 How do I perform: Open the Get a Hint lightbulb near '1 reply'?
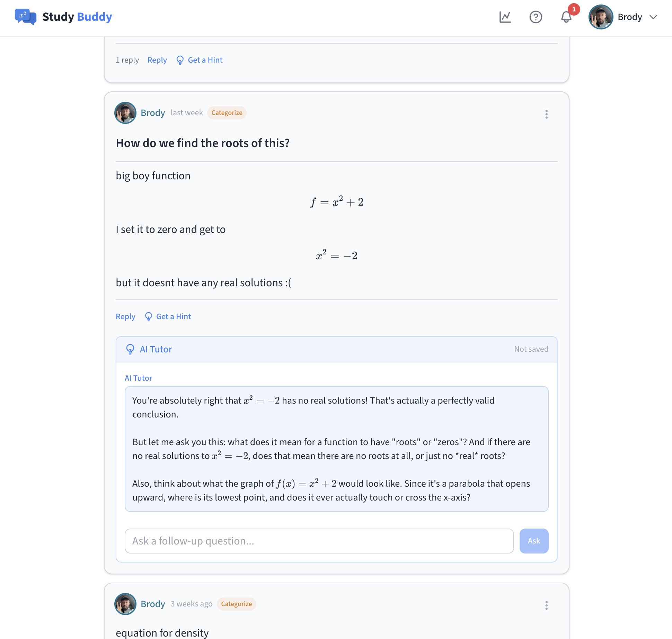[180, 60]
